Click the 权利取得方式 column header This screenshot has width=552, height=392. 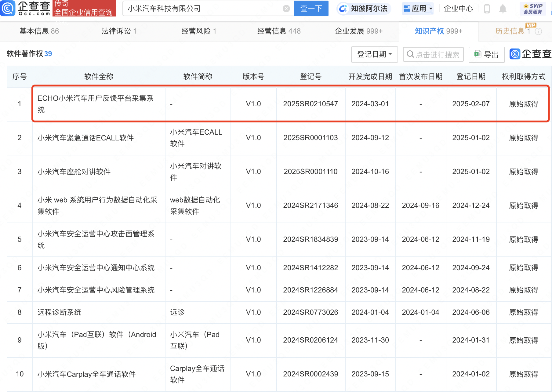pyautogui.click(x=523, y=77)
